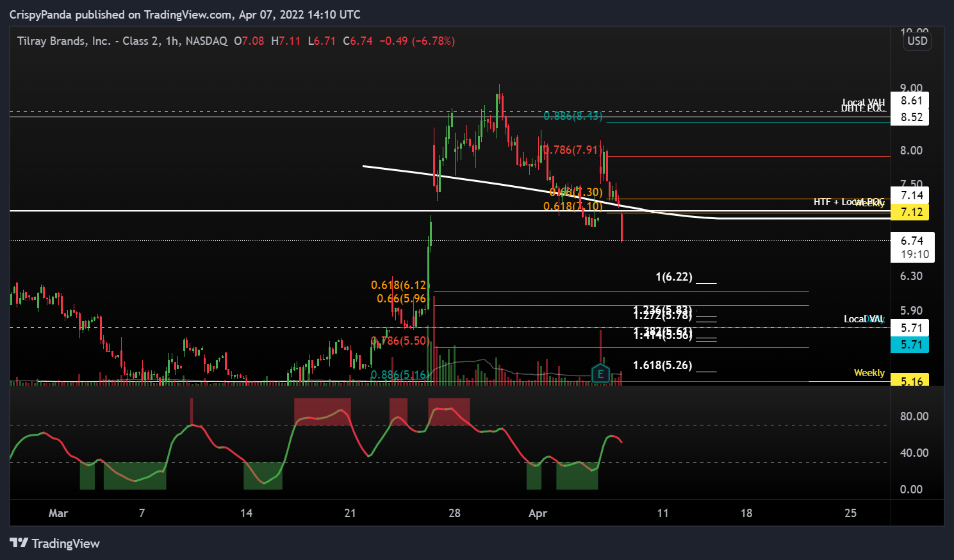Select the close value C6.74

click(358, 41)
